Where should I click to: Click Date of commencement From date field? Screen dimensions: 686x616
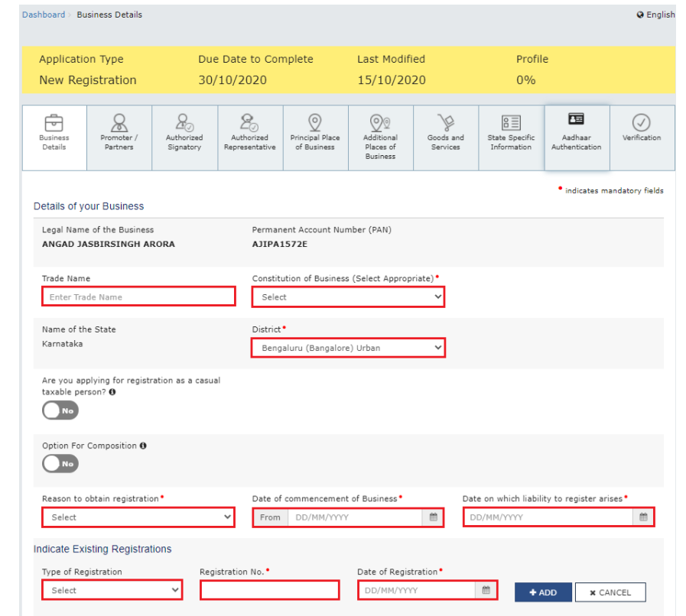[355, 517]
